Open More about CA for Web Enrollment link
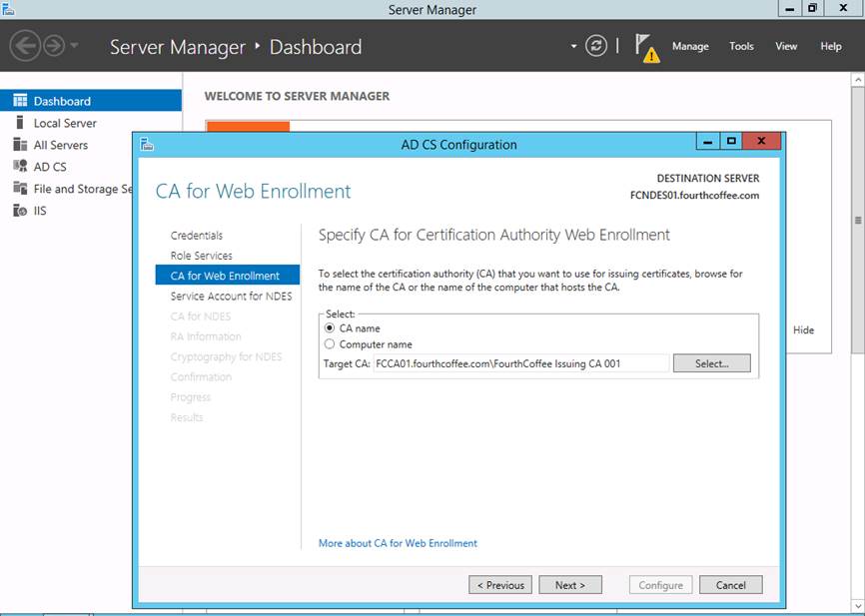The image size is (865, 616). pyautogui.click(x=398, y=543)
